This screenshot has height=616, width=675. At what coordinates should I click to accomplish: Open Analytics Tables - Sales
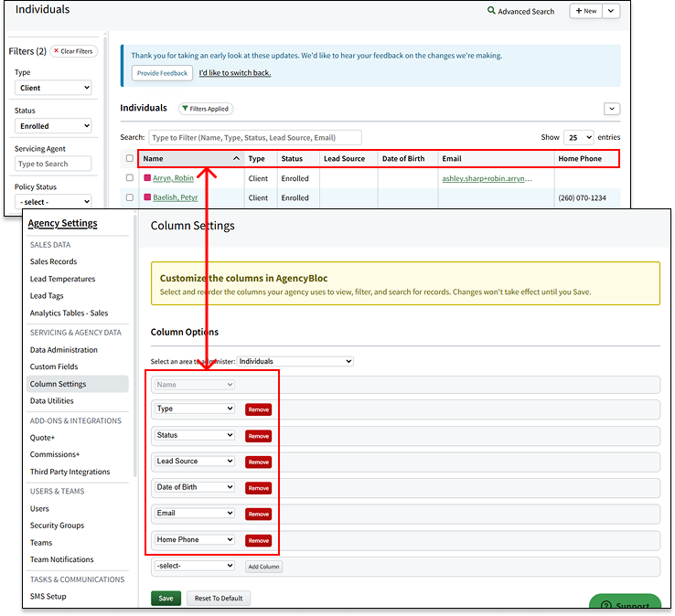click(x=69, y=313)
